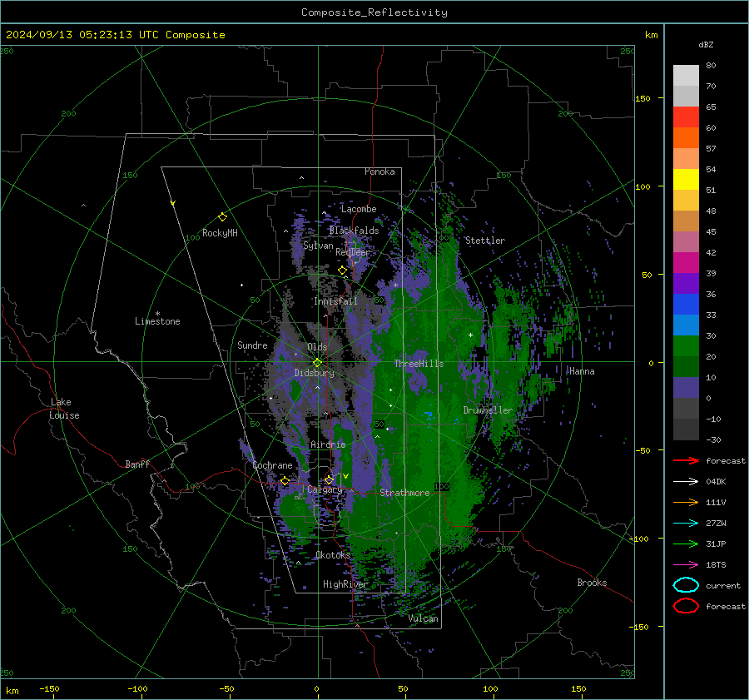Click the Sundre town label
This screenshot has height=700, width=749.
click(252, 345)
